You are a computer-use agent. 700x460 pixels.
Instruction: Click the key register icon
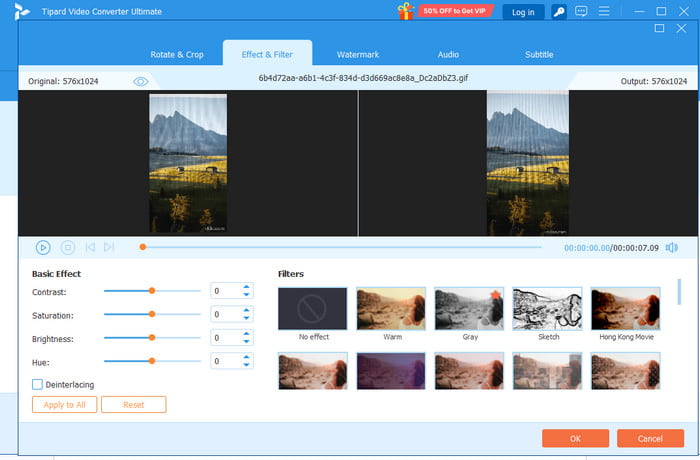pos(559,12)
